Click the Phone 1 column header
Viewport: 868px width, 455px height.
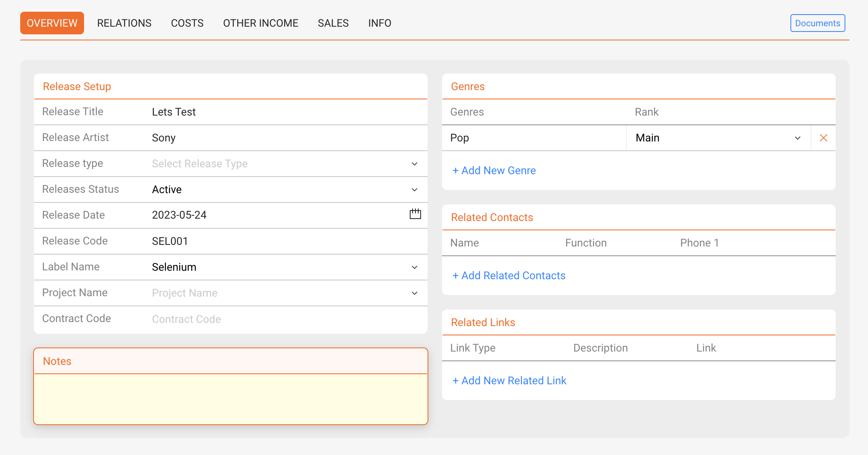point(699,243)
